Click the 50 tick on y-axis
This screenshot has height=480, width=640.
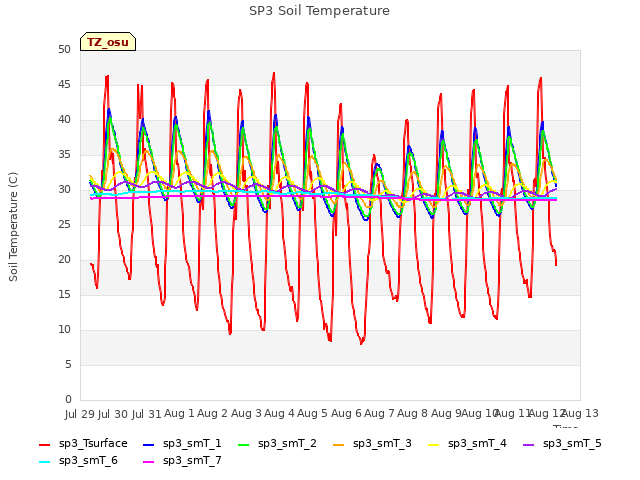64,50
